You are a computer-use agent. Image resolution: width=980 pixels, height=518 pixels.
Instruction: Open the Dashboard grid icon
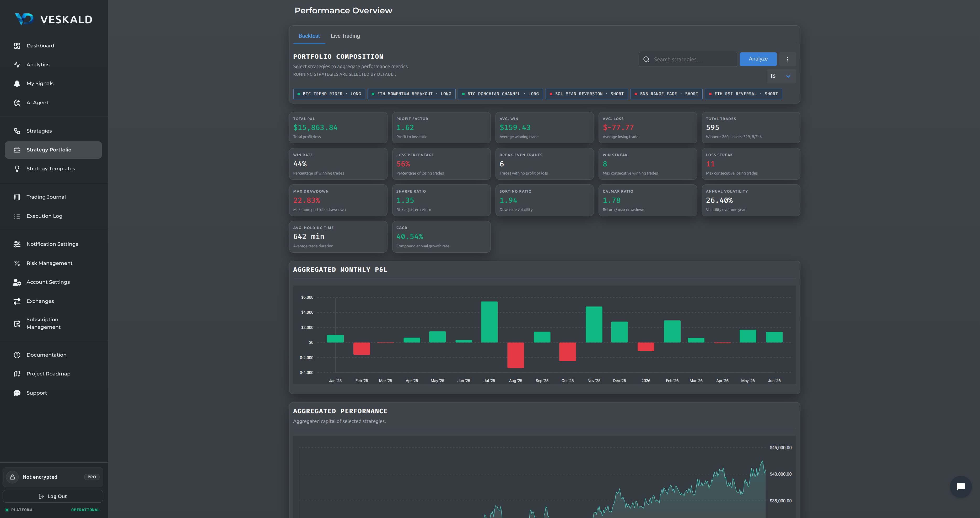[17, 46]
